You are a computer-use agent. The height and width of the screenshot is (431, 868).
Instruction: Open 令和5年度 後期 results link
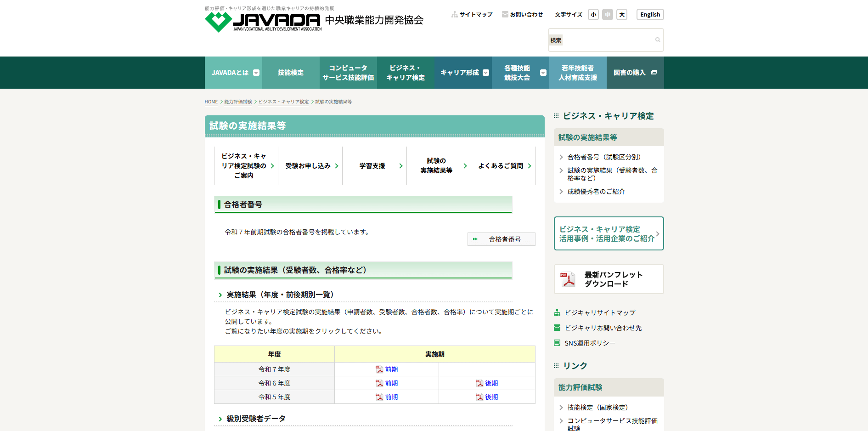pos(491,397)
